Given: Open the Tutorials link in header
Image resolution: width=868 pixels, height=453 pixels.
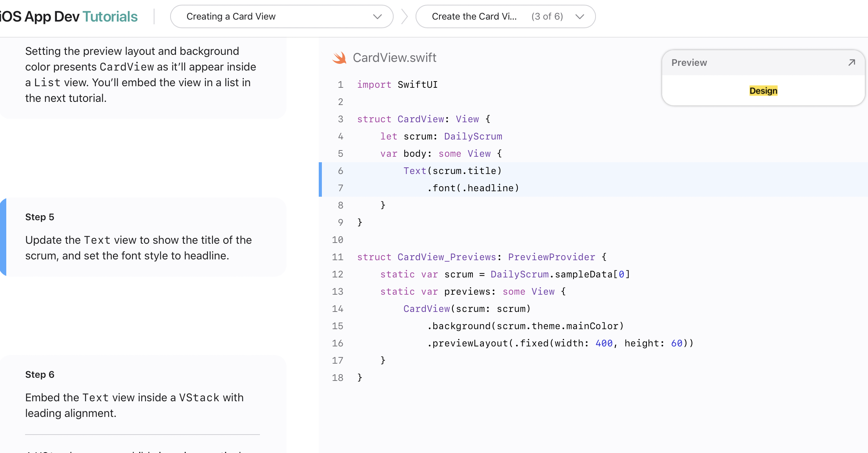Looking at the screenshot, I should [110, 16].
